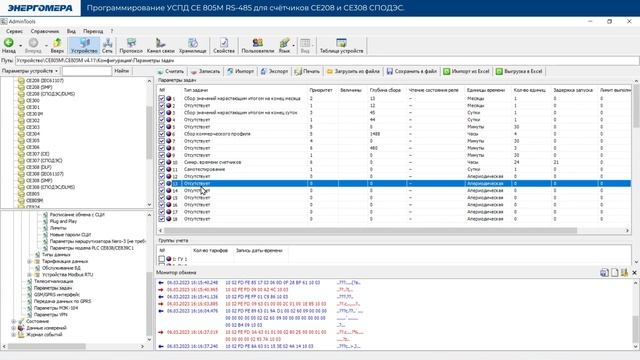Toggle the checkbox of task row 1
640x360 pixels.
162,98
